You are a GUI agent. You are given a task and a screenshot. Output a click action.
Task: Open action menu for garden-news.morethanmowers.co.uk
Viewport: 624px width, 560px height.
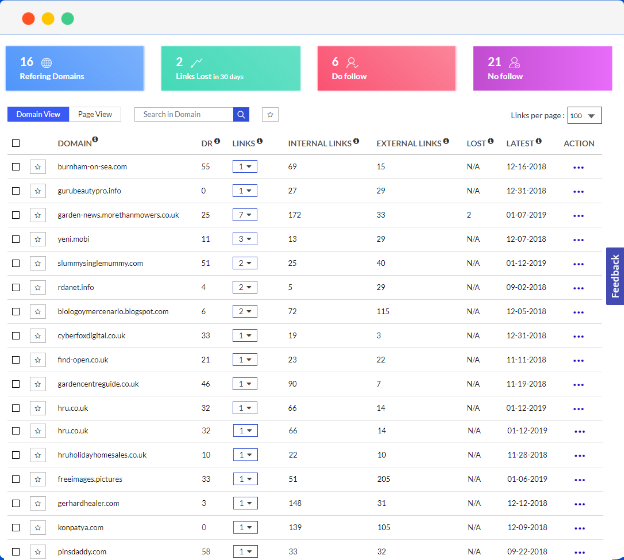pyautogui.click(x=578, y=216)
